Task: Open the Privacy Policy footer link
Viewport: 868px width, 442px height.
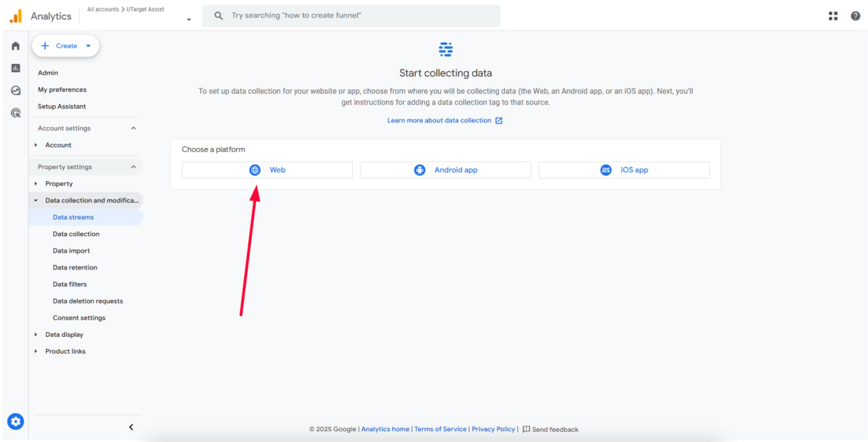Action: [493, 429]
